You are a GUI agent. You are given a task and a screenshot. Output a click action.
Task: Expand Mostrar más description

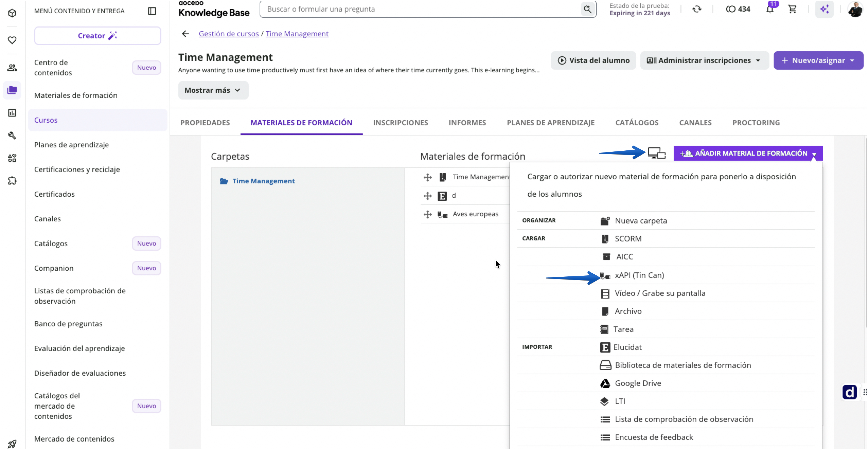(213, 90)
